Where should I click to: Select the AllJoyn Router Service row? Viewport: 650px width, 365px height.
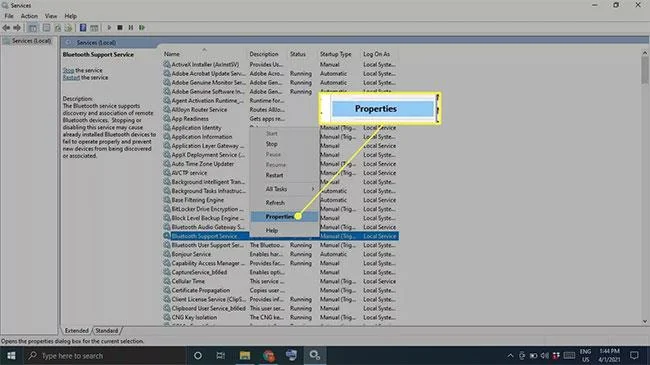click(281, 110)
